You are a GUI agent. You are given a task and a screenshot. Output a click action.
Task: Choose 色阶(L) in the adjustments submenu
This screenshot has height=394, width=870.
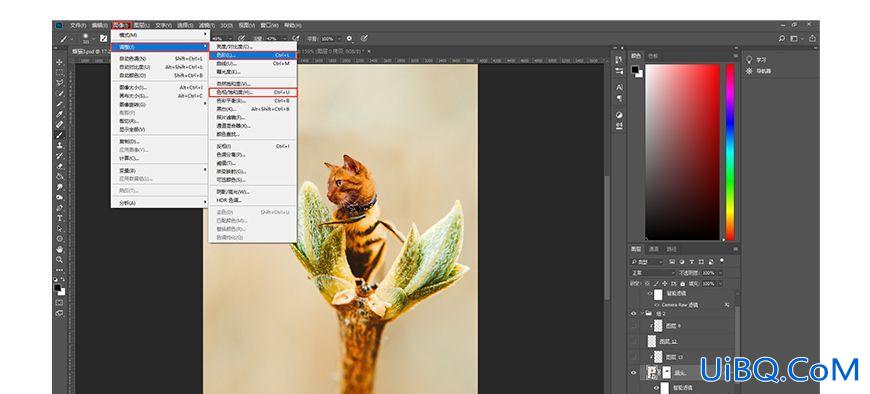(x=253, y=55)
